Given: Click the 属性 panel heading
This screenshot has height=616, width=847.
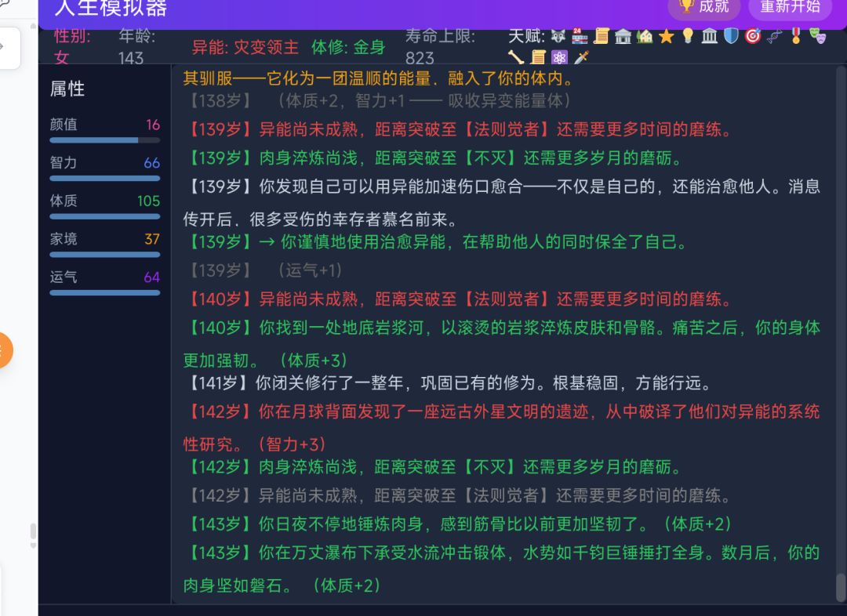Looking at the screenshot, I should pos(67,89).
